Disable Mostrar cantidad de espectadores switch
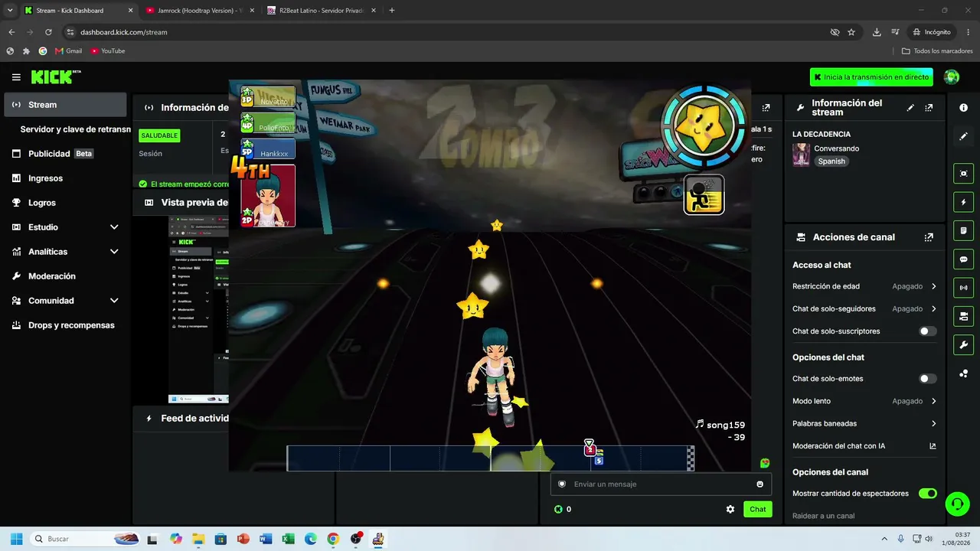The width and height of the screenshot is (980, 551). click(x=927, y=494)
